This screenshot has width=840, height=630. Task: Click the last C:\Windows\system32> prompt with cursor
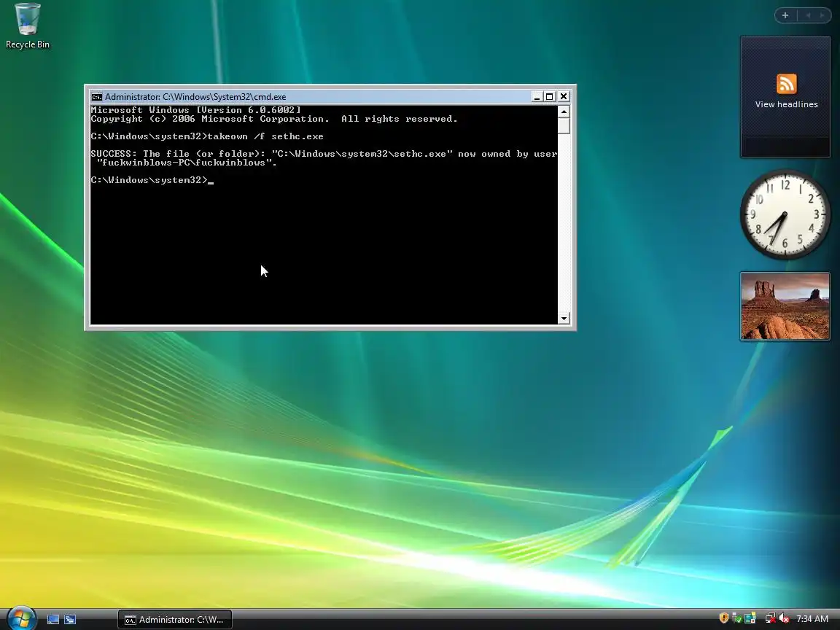click(152, 180)
